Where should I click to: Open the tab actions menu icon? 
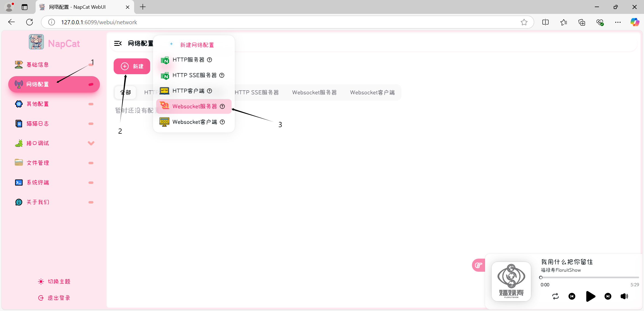pyautogui.click(x=25, y=7)
